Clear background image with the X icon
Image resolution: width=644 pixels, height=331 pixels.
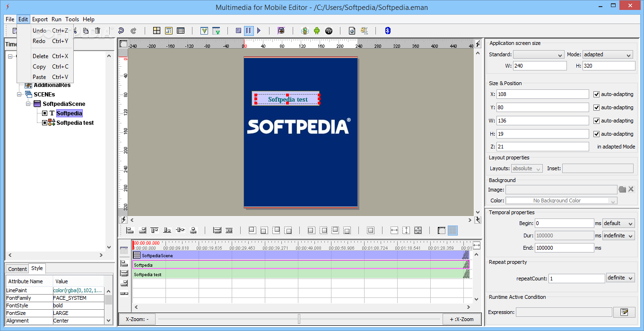coord(631,189)
